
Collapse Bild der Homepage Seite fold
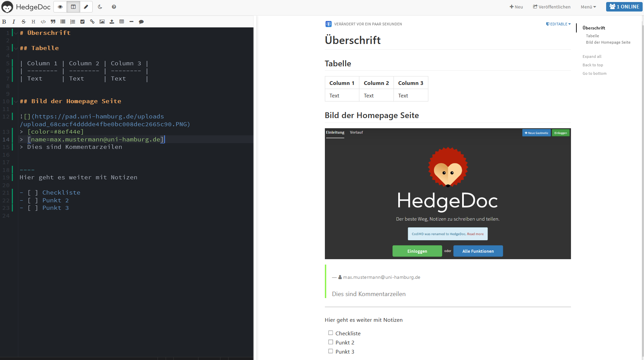(16, 101)
